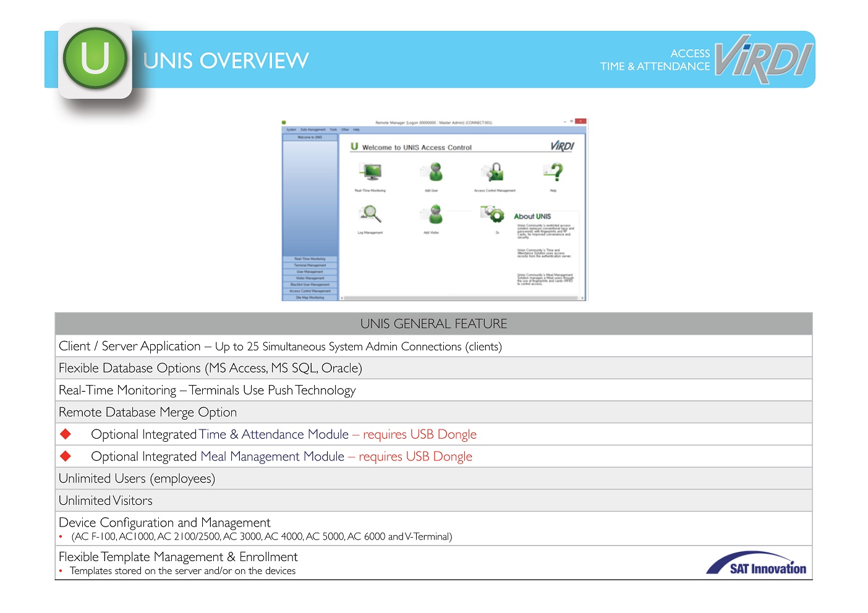Open the Other menu
Screen dimensions: 868x613
click(x=345, y=130)
